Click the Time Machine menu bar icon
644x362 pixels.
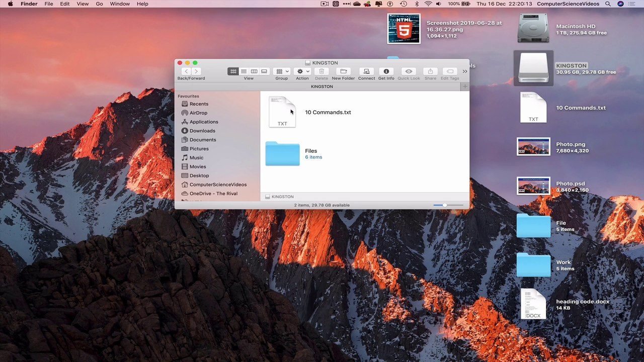(x=404, y=4)
